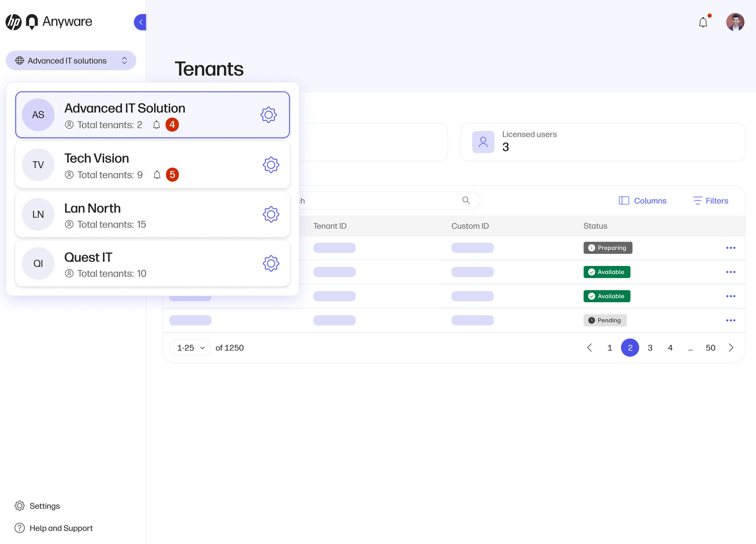Collapse the sidebar with arrow button
The width and height of the screenshot is (756, 544).
click(x=141, y=22)
